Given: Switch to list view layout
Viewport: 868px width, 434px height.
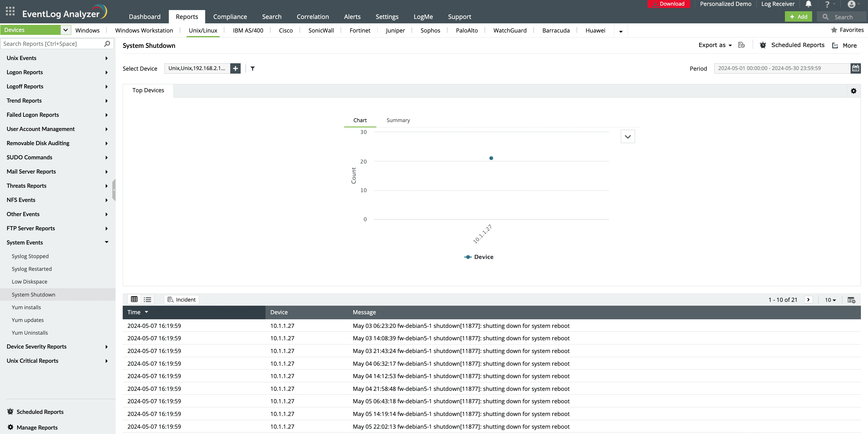Looking at the screenshot, I should (x=147, y=299).
